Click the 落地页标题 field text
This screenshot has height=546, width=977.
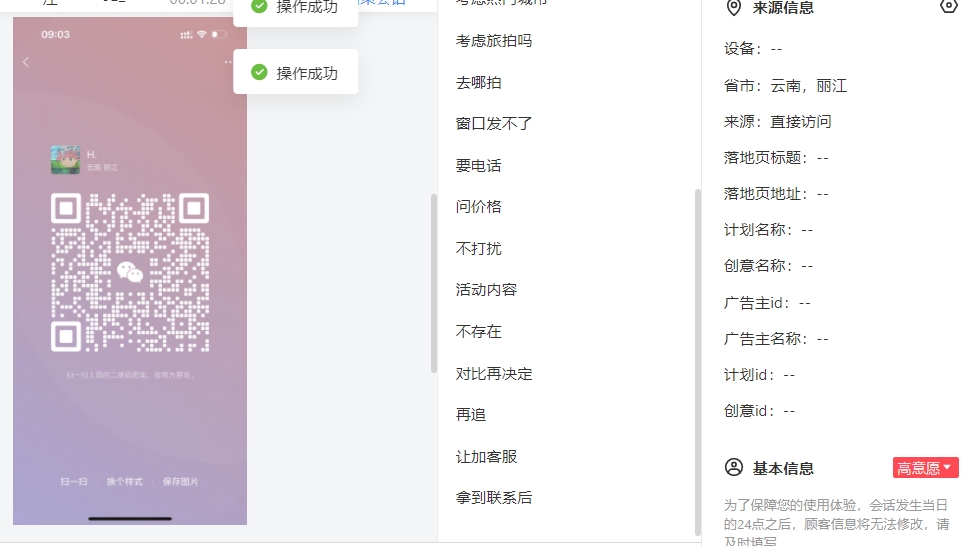click(776, 158)
